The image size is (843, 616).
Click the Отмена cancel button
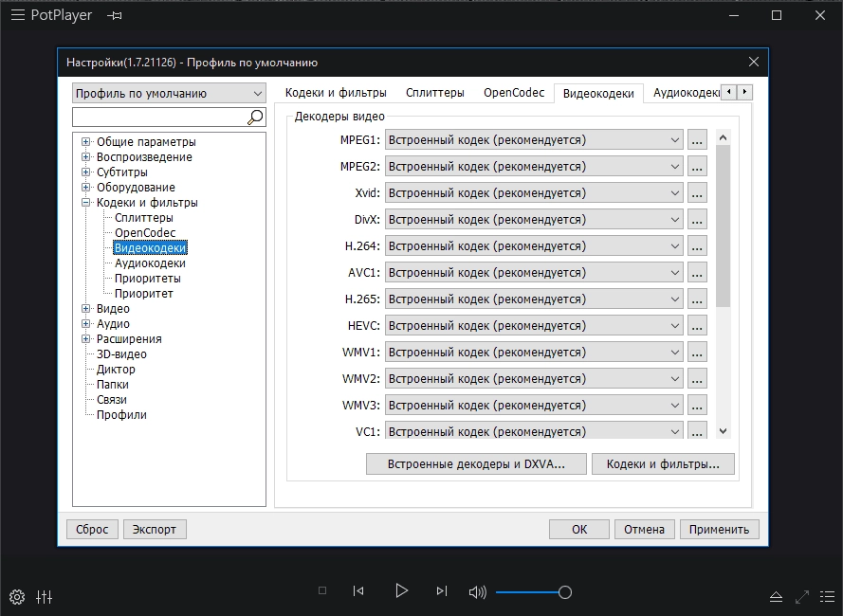tap(644, 529)
